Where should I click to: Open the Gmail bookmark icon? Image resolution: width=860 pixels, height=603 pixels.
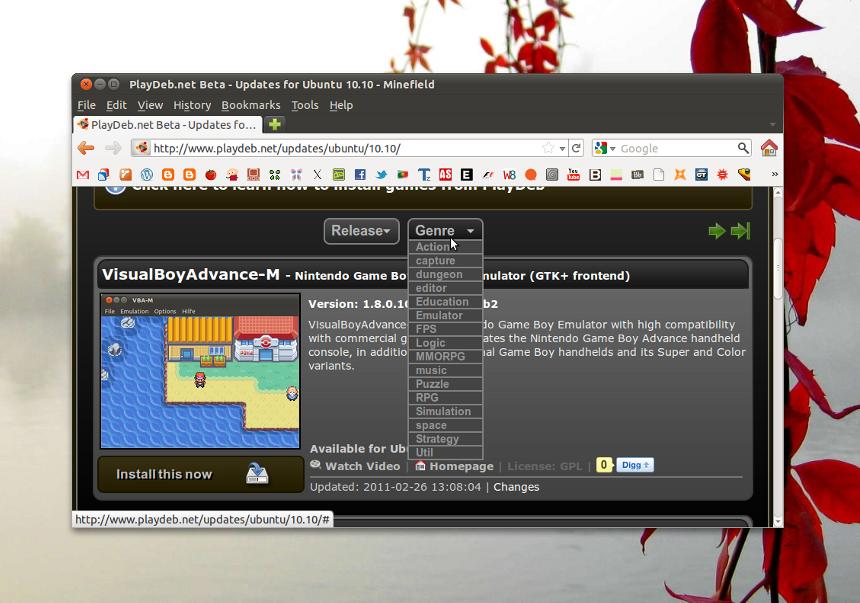point(83,174)
